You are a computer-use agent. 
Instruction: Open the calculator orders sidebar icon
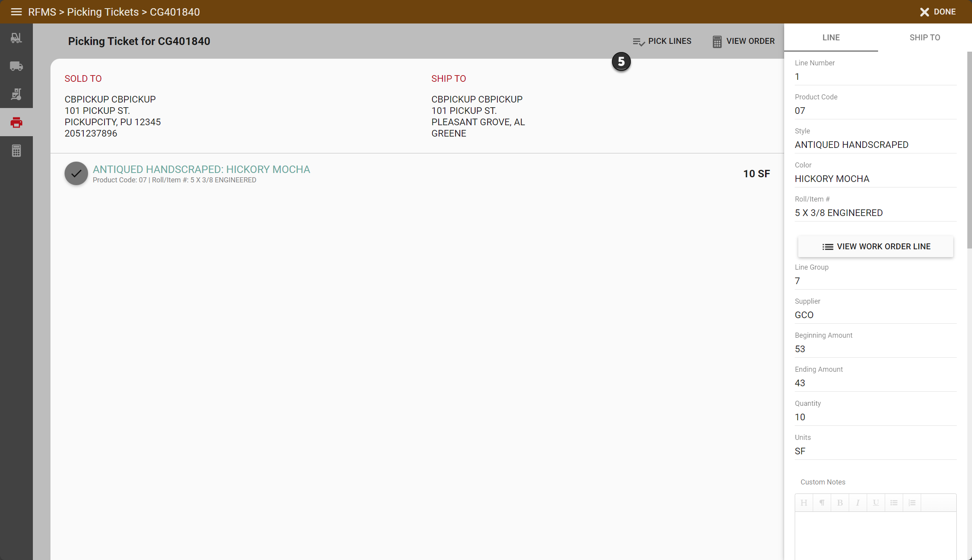[x=16, y=151]
